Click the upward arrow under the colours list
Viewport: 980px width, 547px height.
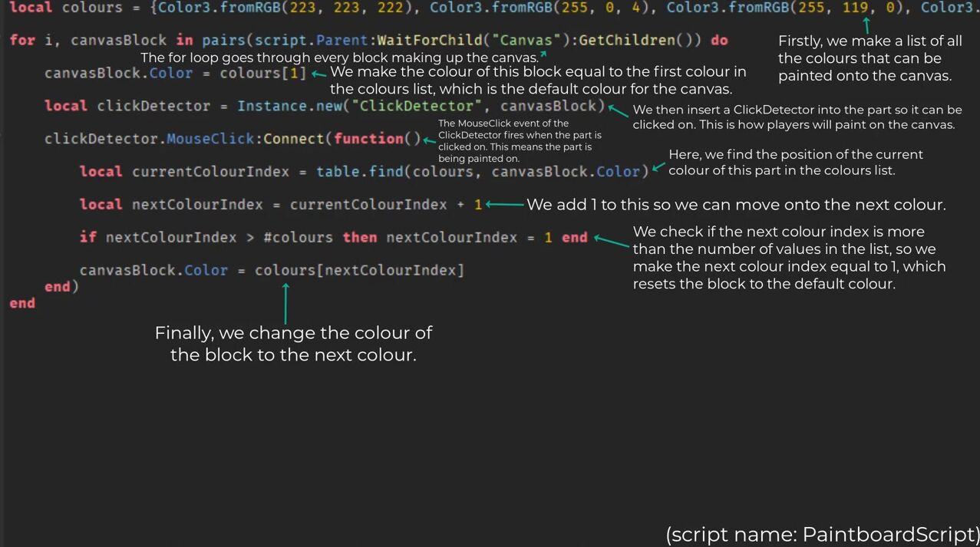[x=866, y=26]
